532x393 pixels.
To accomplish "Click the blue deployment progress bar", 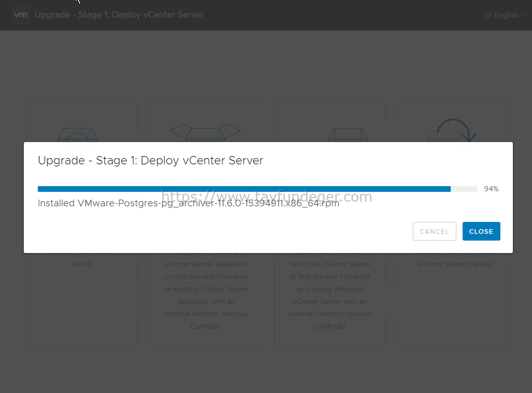I will click(257, 189).
